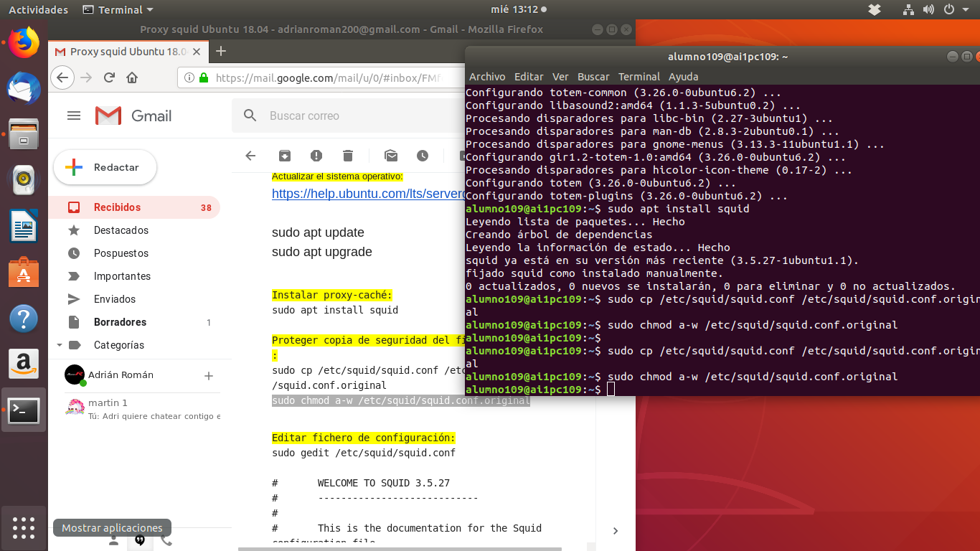Archive the open email
The width and height of the screenshot is (980, 551).
coord(284,155)
